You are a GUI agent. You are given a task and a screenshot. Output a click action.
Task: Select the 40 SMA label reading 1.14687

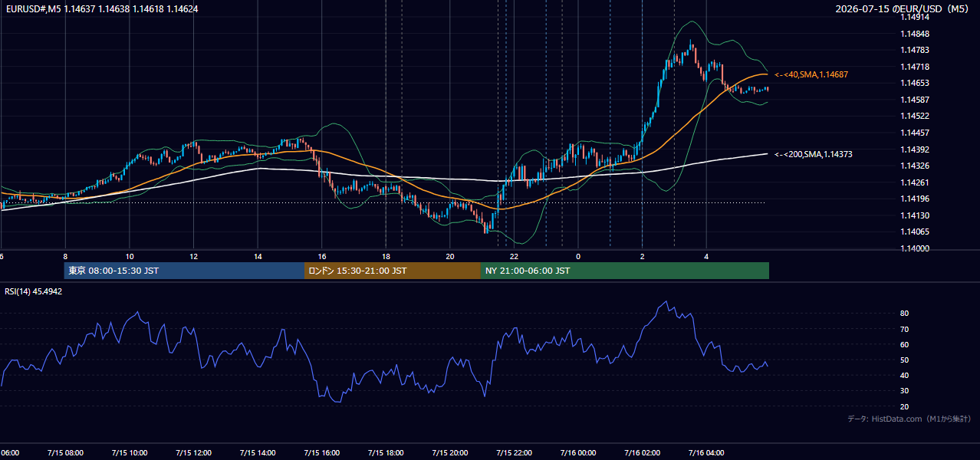(x=811, y=74)
